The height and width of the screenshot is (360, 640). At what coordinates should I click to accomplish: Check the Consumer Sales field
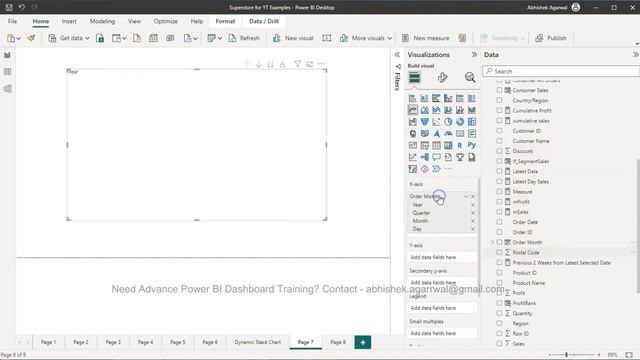[x=499, y=90]
